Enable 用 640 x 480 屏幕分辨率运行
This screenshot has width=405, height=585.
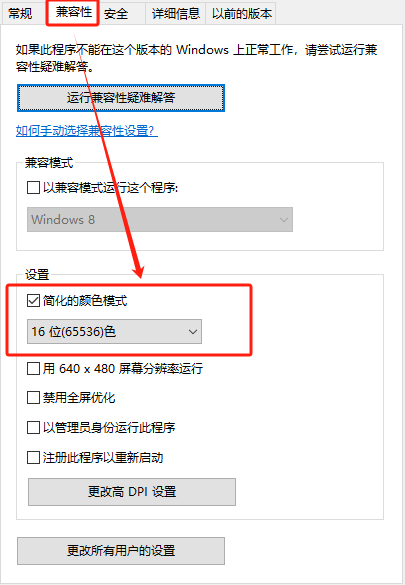[x=34, y=369]
